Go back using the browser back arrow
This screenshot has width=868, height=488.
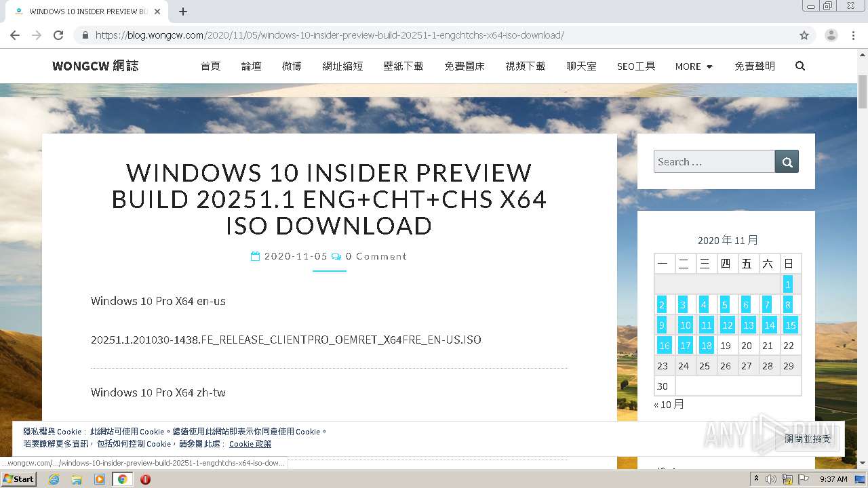[15, 35]
